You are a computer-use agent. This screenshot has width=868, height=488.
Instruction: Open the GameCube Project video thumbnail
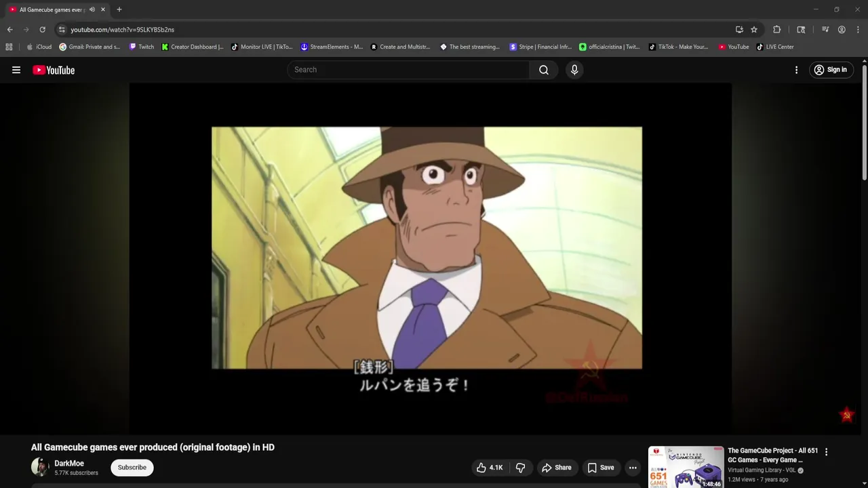click(x=686, y=467)
